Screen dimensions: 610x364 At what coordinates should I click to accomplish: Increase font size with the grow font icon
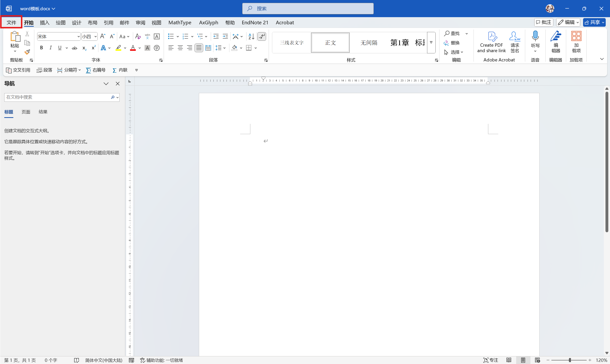(x=103, y=36)
